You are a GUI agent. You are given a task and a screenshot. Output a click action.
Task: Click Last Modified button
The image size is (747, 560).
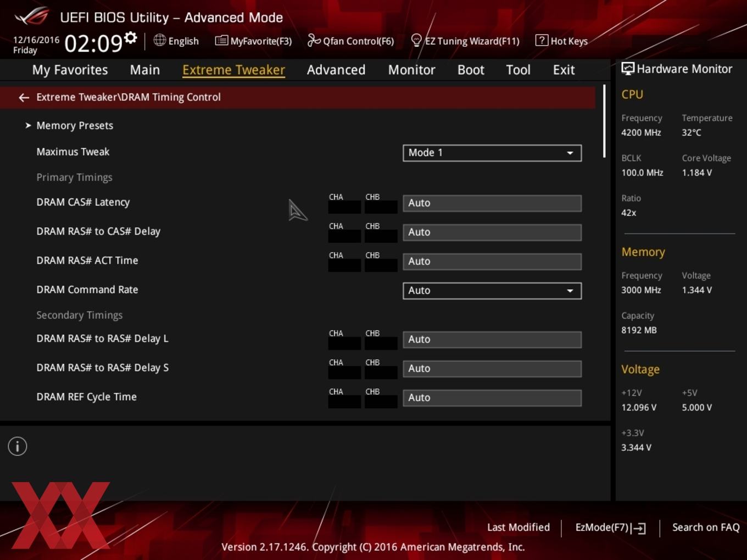point(519,527)
